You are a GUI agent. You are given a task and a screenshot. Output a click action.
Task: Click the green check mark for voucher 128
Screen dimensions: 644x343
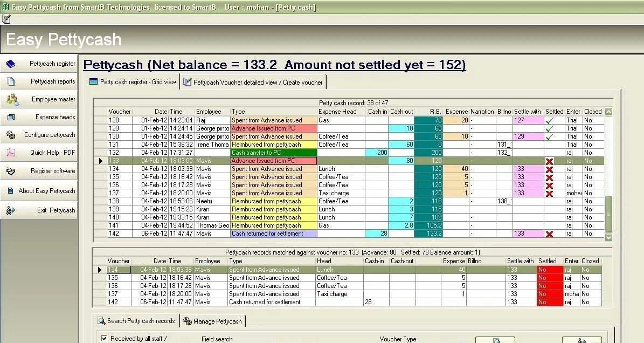pyautogui.click(x=550, y=120)
